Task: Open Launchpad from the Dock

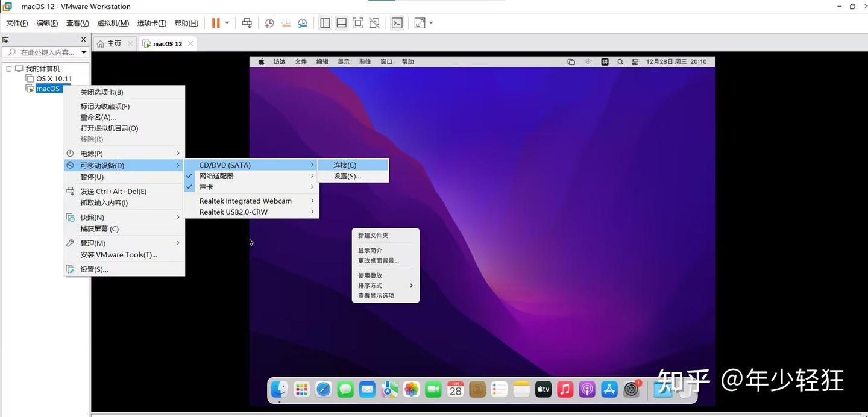Action: tap(301, 389)
